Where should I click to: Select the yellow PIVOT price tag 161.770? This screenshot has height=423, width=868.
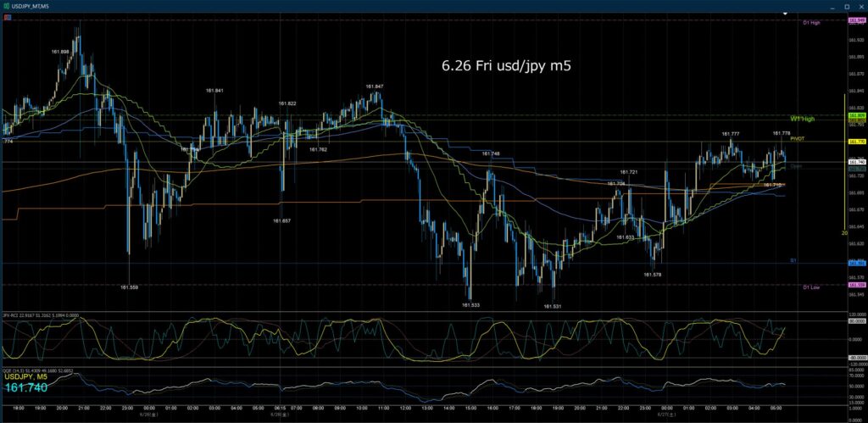coord(856,142)
